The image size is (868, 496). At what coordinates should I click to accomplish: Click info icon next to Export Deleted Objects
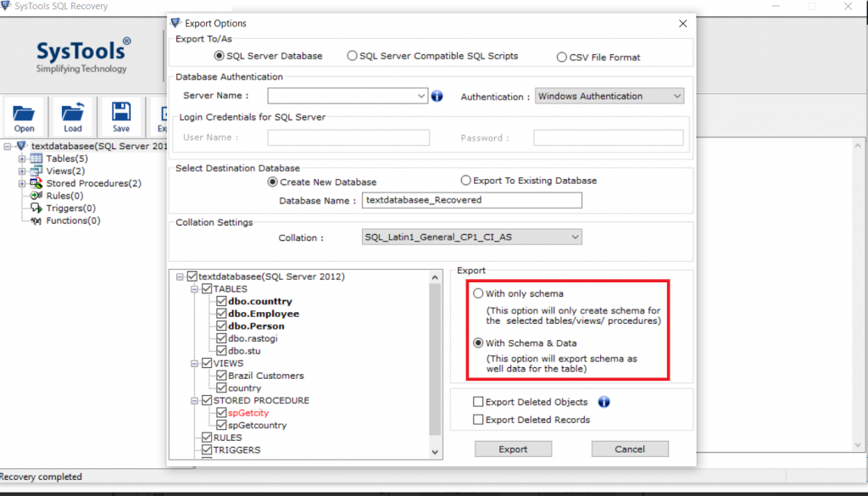[x=604, y=402]
